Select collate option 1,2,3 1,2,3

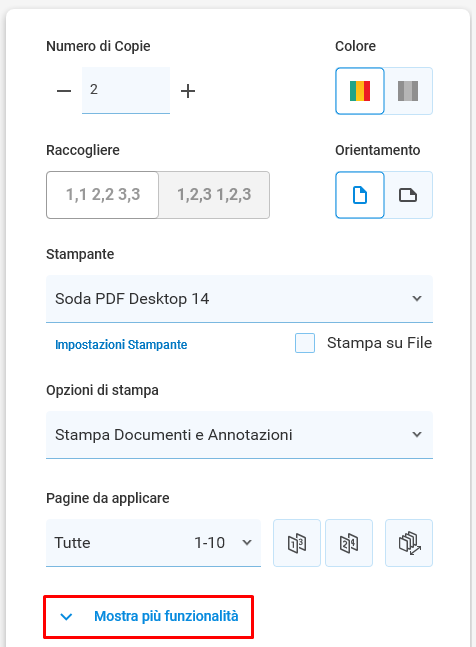(214, 195)
